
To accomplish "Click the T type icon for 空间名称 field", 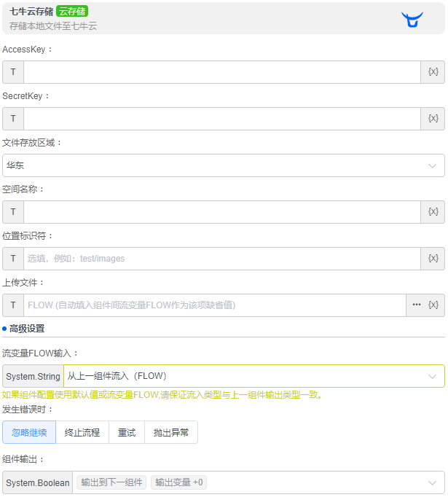I will pyautogui.click(x=13, y=212).
